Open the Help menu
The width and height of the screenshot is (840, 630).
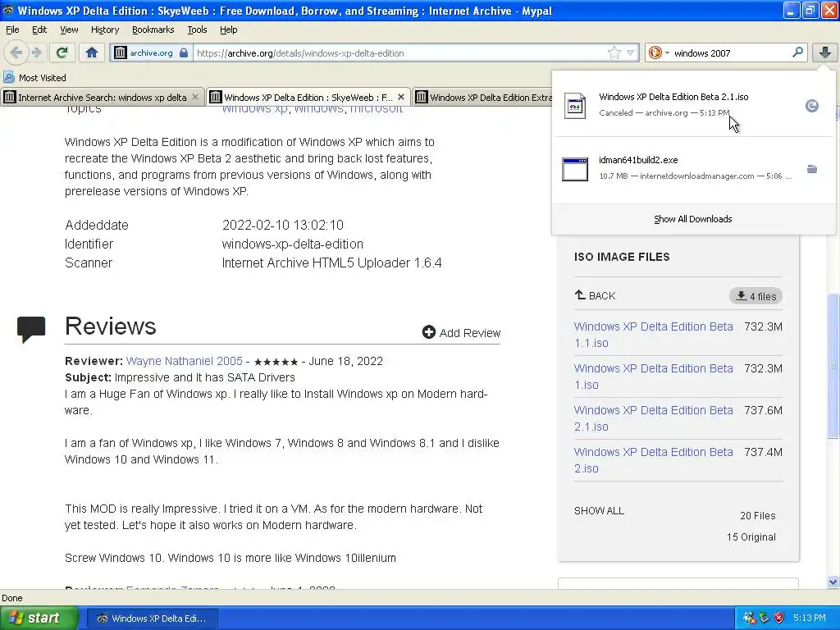228,30
